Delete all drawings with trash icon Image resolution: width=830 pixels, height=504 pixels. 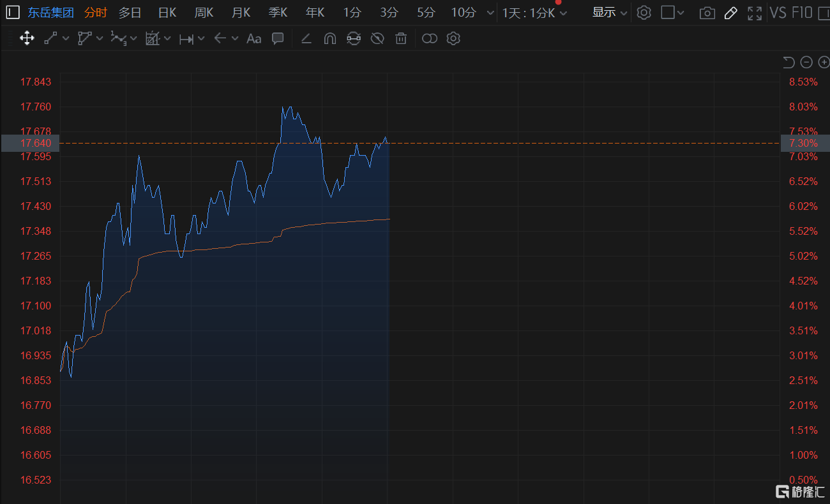(401, 38)
